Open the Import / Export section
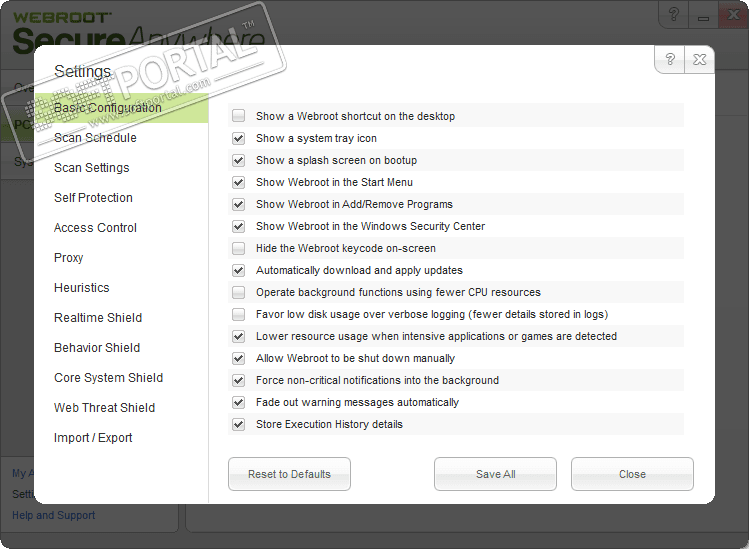This screenshot has height=549, width=749. (93, 438)
